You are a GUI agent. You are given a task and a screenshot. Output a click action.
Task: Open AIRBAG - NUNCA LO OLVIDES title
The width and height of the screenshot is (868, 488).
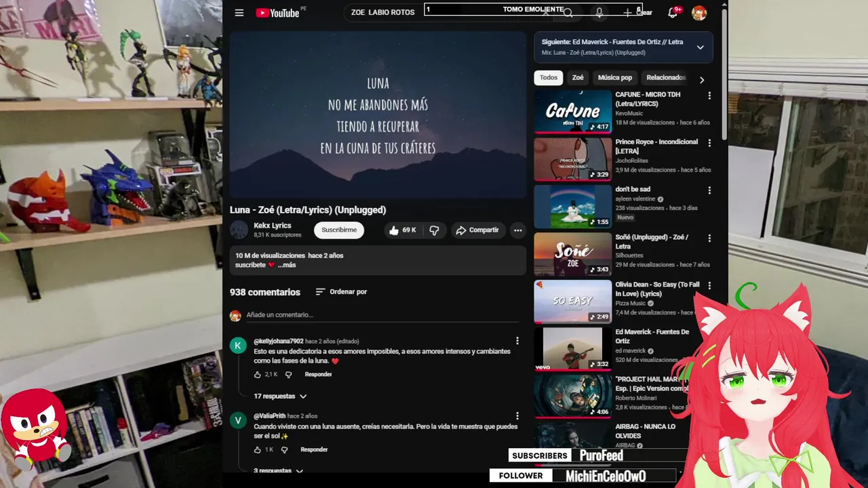[645, 431]
